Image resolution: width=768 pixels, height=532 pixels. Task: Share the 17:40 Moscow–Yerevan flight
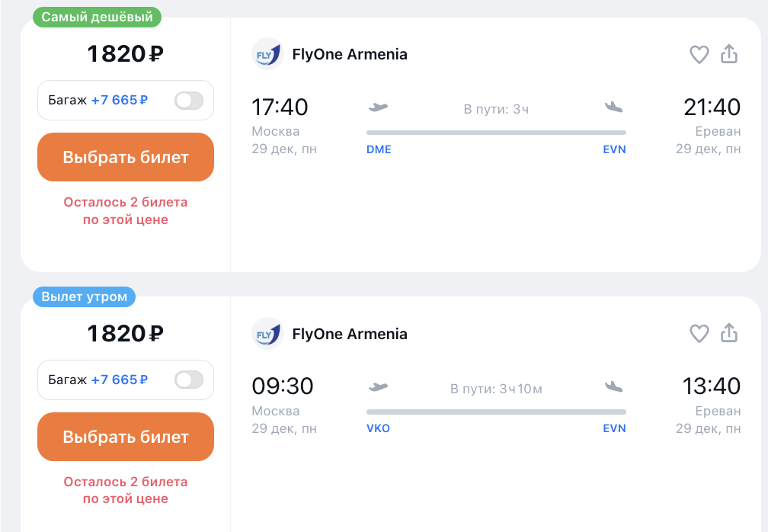[x=729, y=54]
